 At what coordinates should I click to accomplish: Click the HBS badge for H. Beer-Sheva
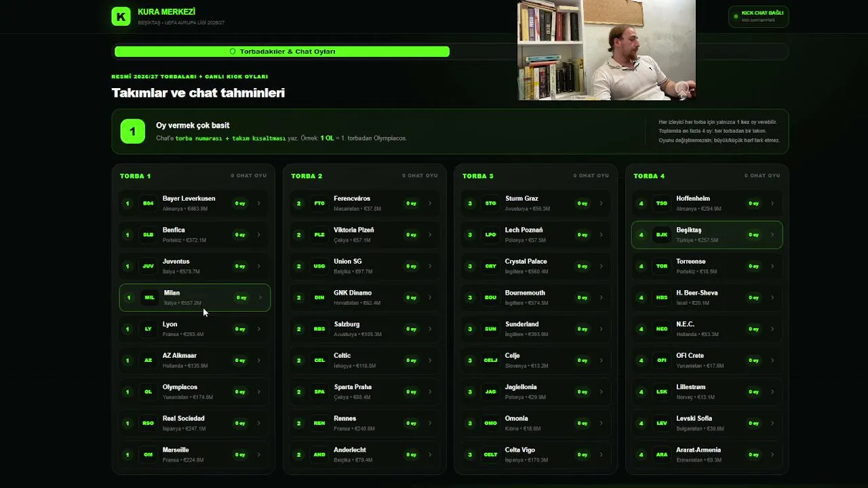pyautogui.click(x=662, y=298)
